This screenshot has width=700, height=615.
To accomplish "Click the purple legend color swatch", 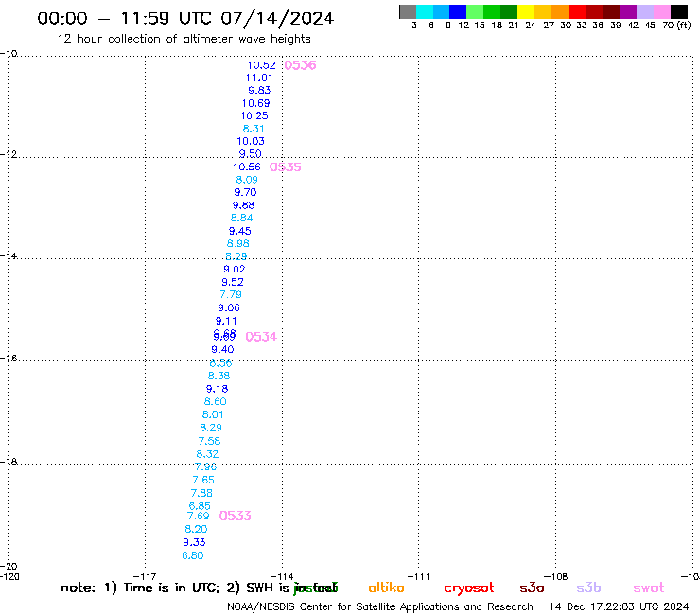I will [628, 12].
